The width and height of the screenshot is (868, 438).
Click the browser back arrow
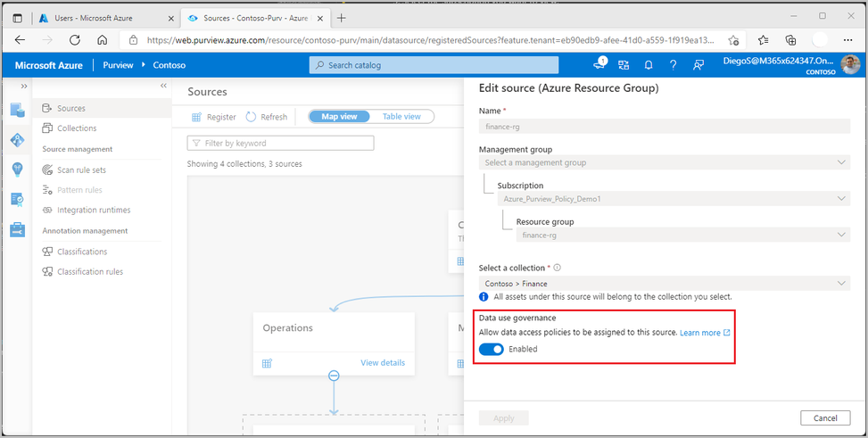[x=20, y=40]
